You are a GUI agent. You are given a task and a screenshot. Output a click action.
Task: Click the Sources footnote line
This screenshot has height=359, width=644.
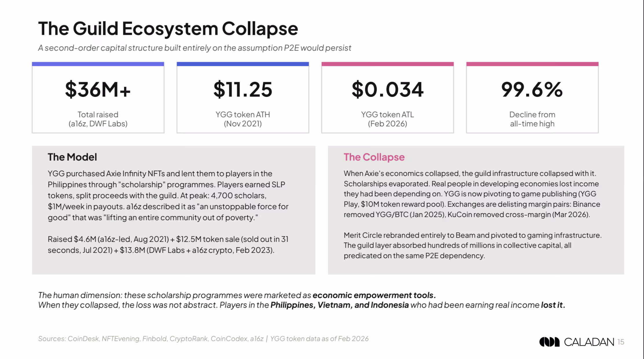click(203, 338)
